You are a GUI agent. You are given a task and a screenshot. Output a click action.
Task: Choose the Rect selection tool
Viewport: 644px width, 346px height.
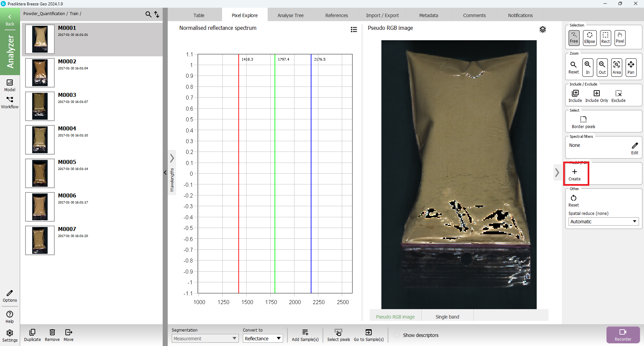click(x=605, y=38)
